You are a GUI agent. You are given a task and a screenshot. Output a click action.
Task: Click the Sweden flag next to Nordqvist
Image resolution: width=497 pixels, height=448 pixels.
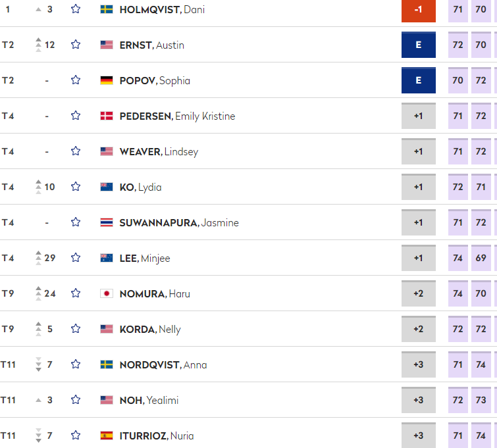click(x=107, y=364)
